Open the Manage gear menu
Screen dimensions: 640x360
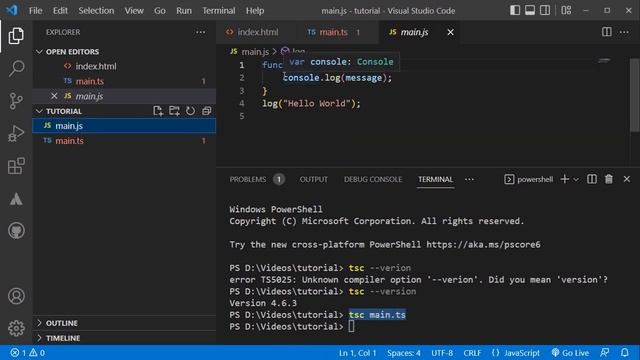(x=16, y=328)
